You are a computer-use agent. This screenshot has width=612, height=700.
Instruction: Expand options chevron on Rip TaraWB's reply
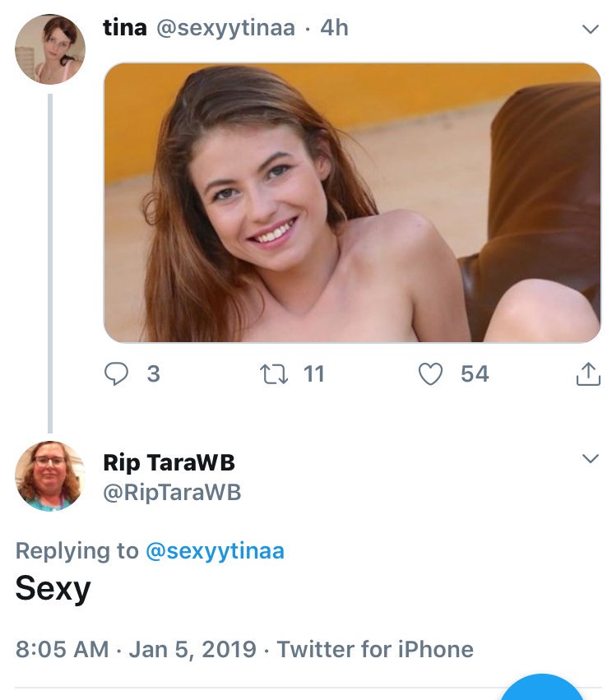tap(590, 458)
